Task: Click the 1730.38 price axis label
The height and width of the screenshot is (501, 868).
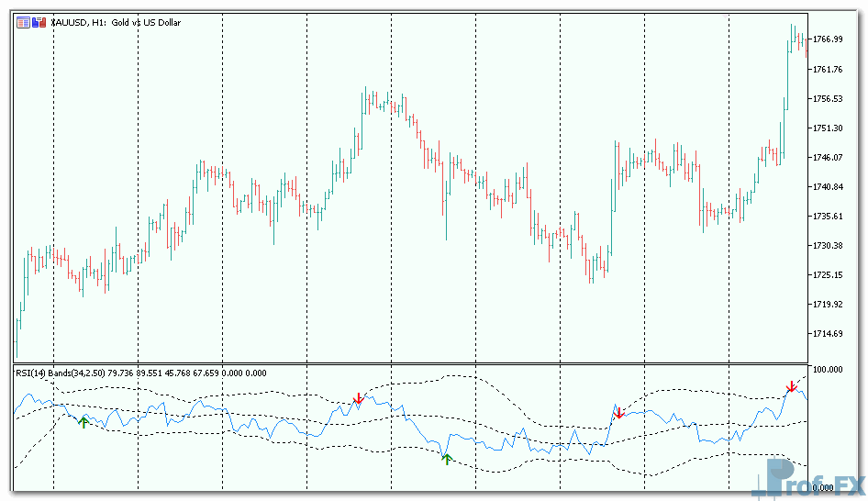Action: 828,246
